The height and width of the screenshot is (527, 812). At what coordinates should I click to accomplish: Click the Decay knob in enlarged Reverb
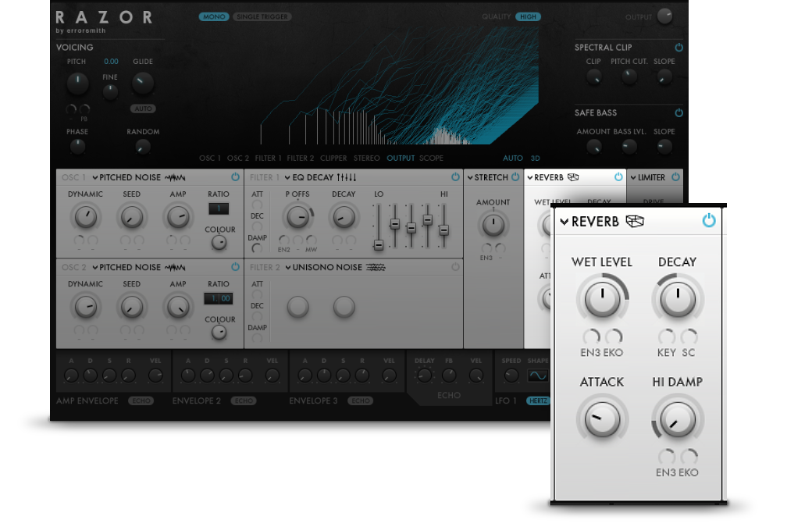pos(678,299)
